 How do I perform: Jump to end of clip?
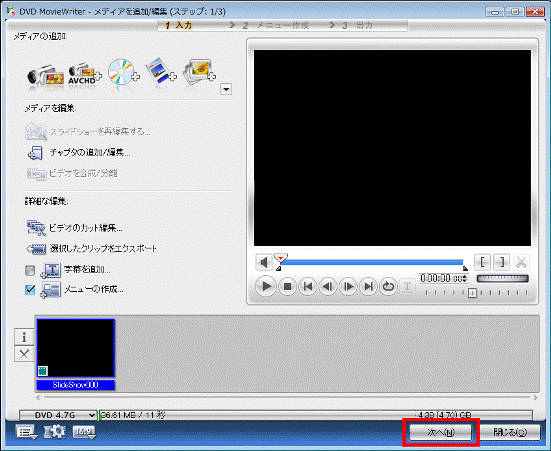tap(368, 286)
